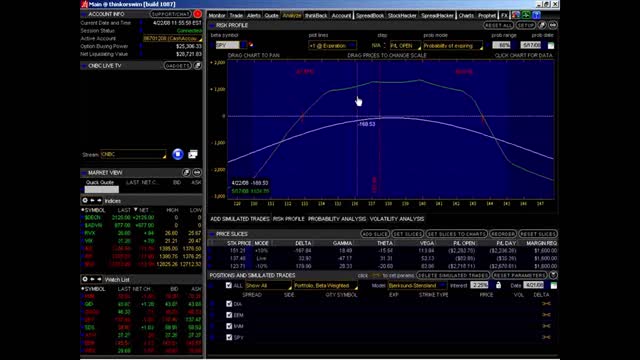Pop out the CNBC video window icon
Screen dimensions: 640x360
(x=193, y=154)
